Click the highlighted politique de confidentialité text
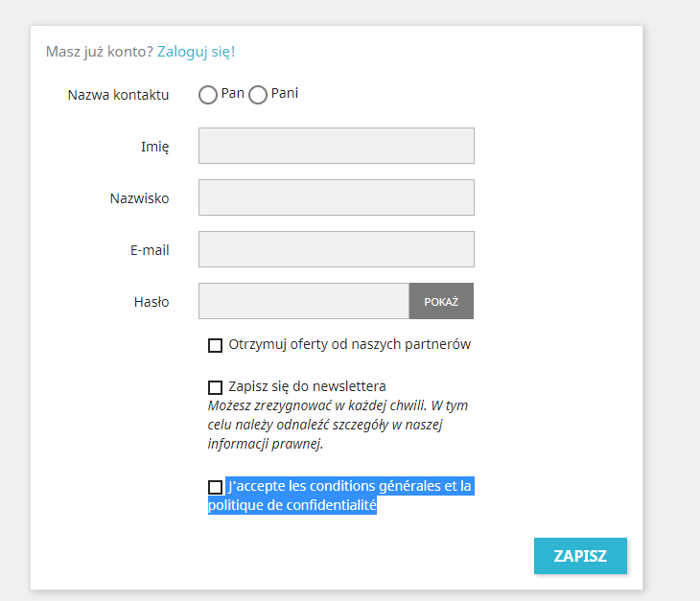The height and width of the screenshot is (601, 700). 292,505
